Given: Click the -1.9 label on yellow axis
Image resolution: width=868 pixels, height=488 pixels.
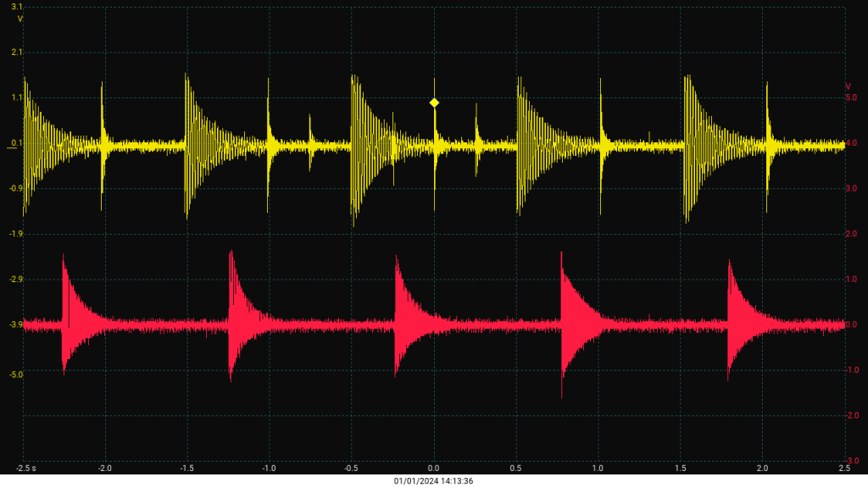Looking at the screenshot, I should pos(14,234).
